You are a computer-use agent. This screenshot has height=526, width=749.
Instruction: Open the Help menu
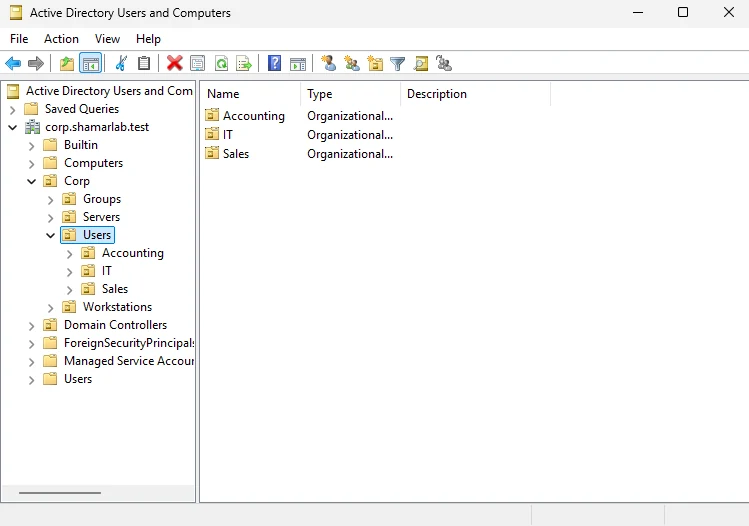click(148, 39)
